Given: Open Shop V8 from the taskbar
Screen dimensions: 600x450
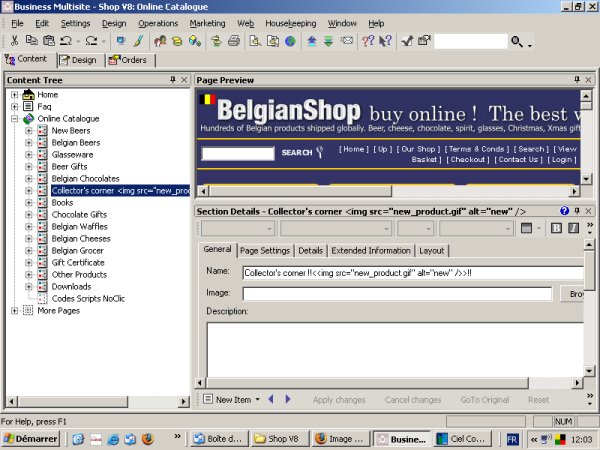Looking at the screenshot, I should (276, 438).
